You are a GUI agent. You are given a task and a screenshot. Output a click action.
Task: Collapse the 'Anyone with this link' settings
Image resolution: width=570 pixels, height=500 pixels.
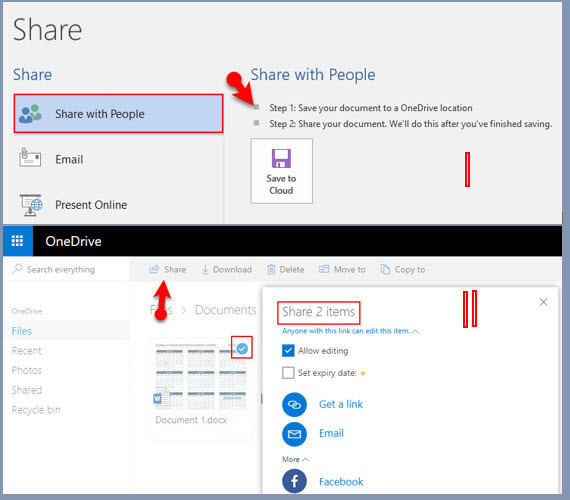coord(350,331)
